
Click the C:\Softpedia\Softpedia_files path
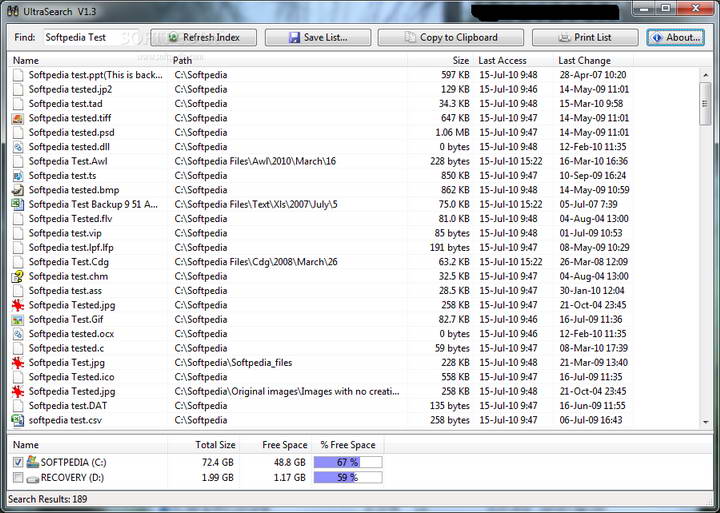pyautogui.click(x=233, y=363)
